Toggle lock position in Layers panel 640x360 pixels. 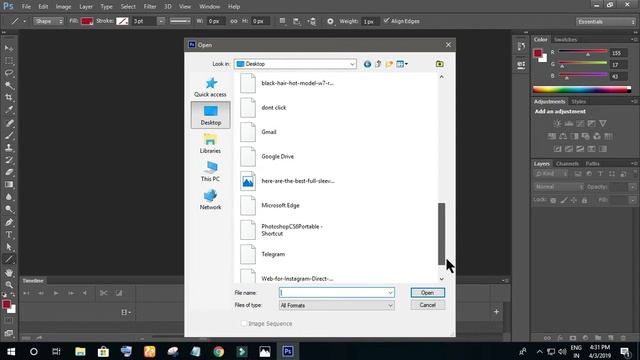(x=574, y=200)
